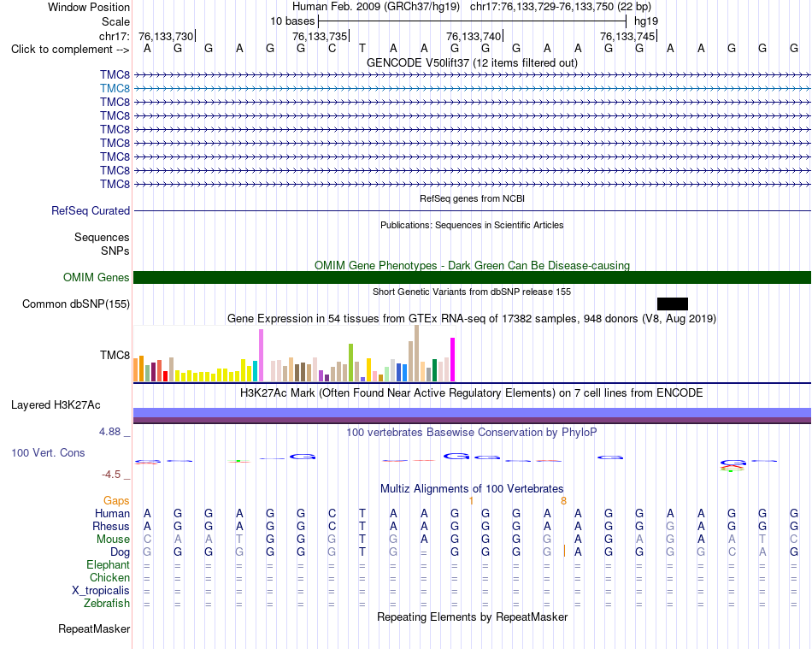Click base T in the complement sequence row
This screenshot has width=812, height=649.
362,49
